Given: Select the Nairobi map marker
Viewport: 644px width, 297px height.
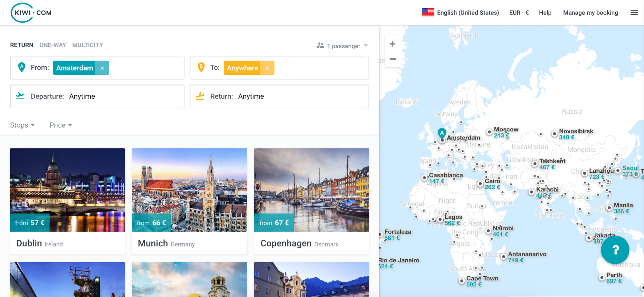Looking at the screenshot, I should pyautogui.click(x=488, y=231).
